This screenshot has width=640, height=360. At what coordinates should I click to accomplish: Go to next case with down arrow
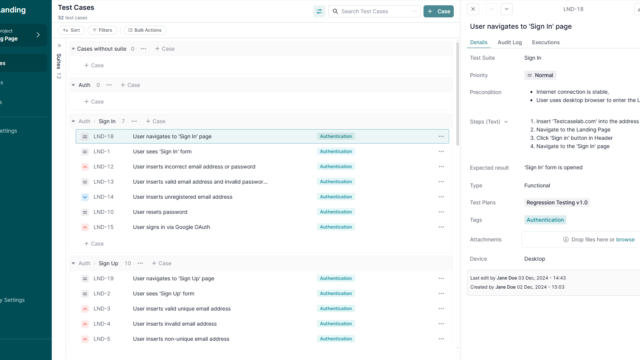[x=507, y=9]
